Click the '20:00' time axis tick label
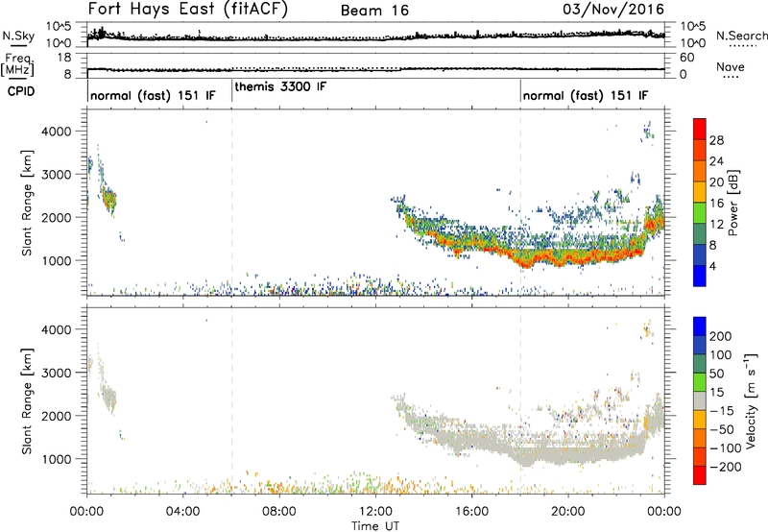 pos(567,512)
